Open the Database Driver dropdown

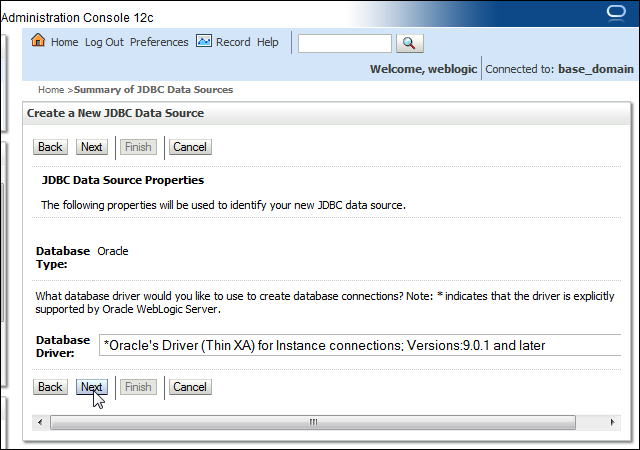click(360, 345)
